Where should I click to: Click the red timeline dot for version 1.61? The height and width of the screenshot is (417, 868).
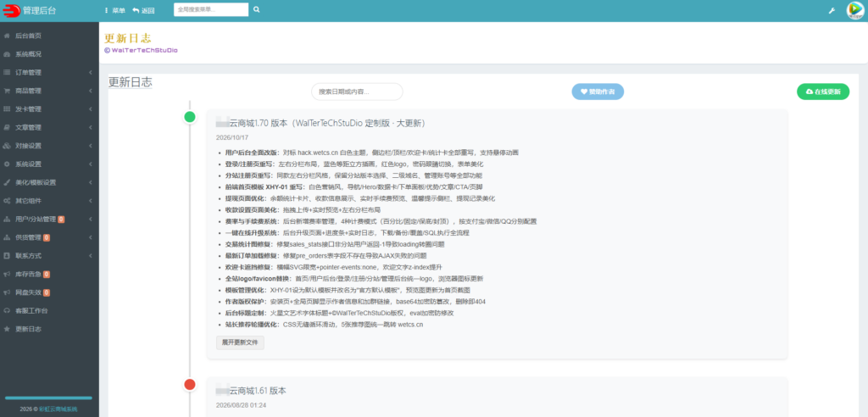(189, 384)
